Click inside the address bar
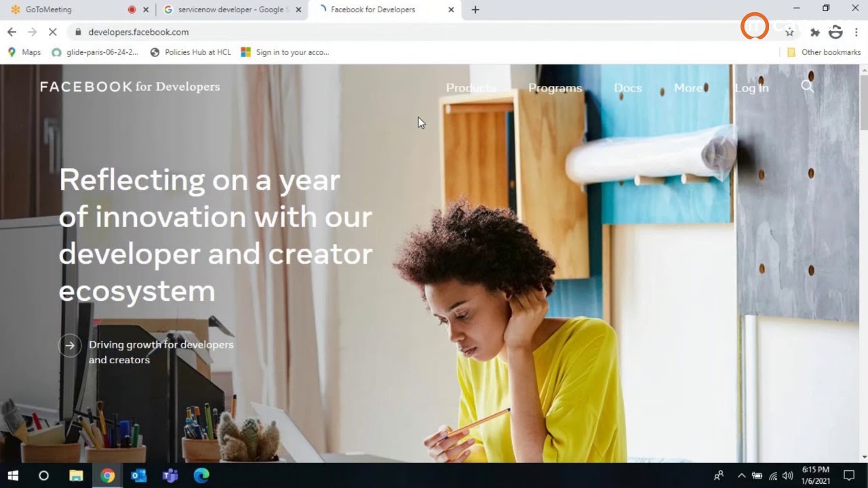Viewport: 868px width, 488px height. 271,32
